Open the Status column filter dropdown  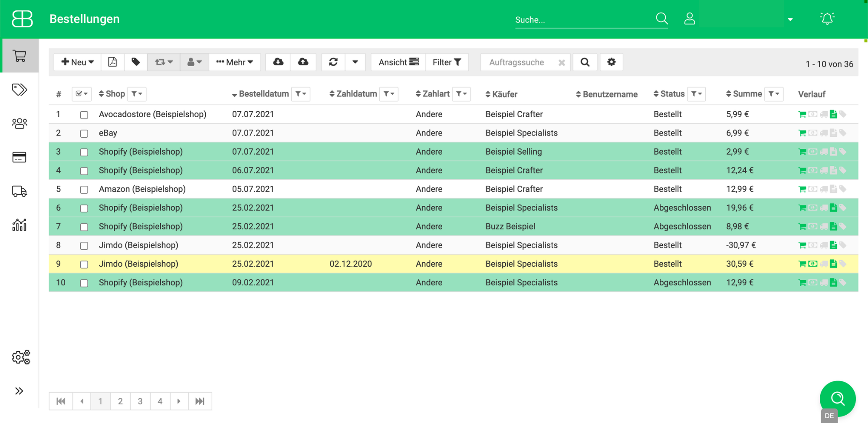click(696, 94)
